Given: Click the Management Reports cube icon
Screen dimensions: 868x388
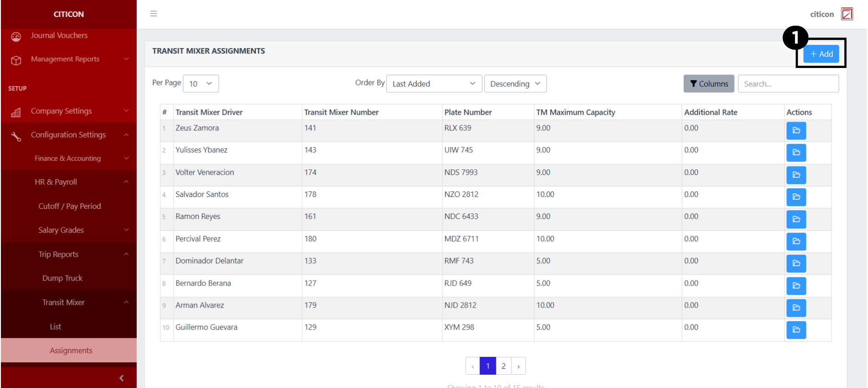Looking at the screenshot, I should pos(16,60).
